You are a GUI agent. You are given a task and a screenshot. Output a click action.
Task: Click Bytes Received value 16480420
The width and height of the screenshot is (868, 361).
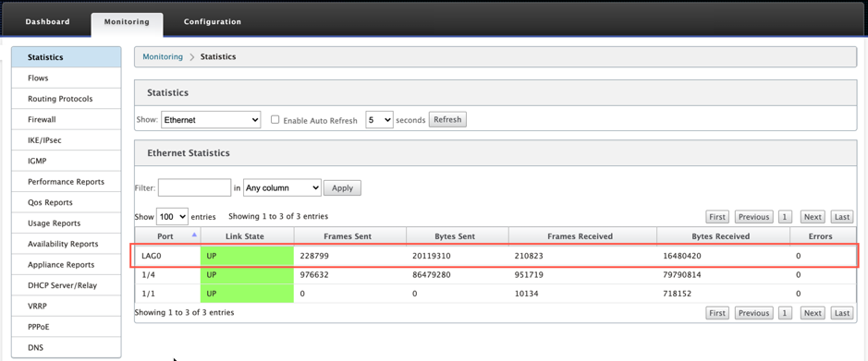(683, 256)
